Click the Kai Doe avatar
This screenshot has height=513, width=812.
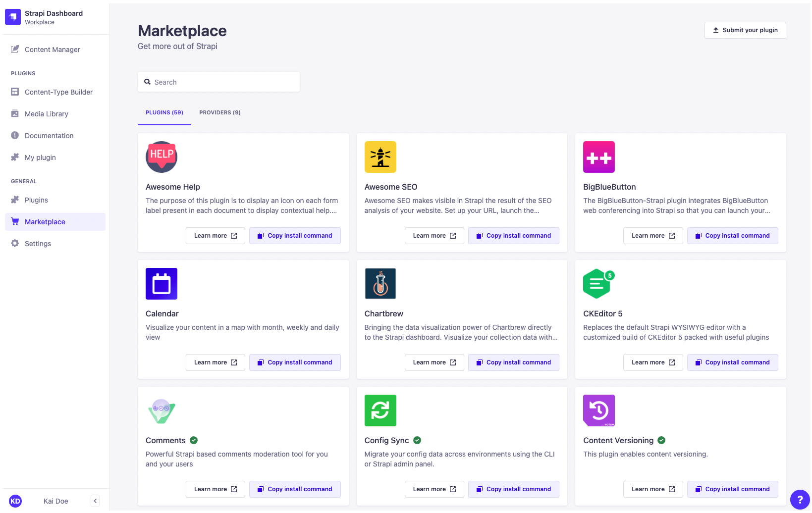coord(15,501)
